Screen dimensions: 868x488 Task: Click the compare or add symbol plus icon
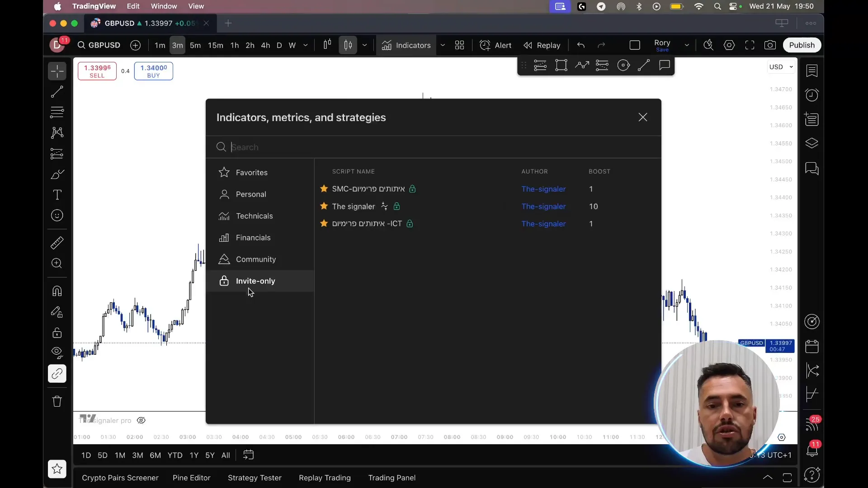[135, 45]
